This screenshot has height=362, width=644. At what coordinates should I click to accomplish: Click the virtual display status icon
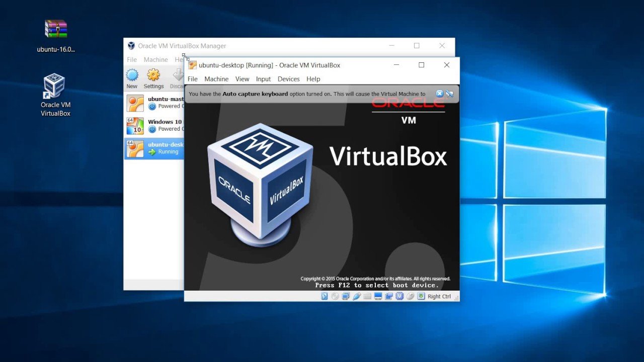tap(378, 296)
